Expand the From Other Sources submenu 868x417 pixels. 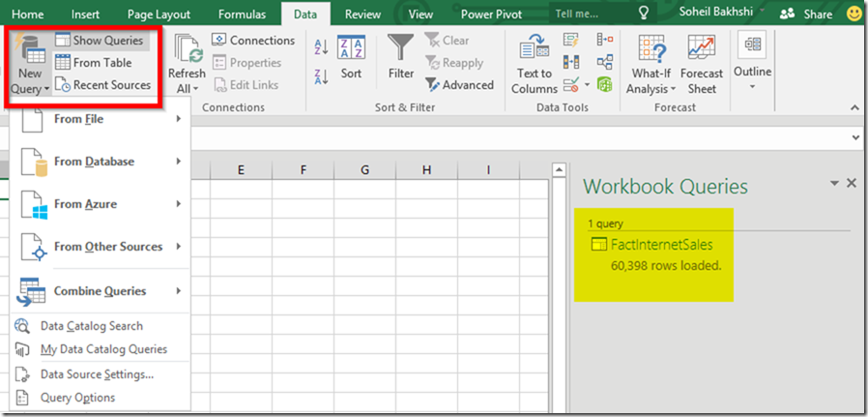coord(101,247)
